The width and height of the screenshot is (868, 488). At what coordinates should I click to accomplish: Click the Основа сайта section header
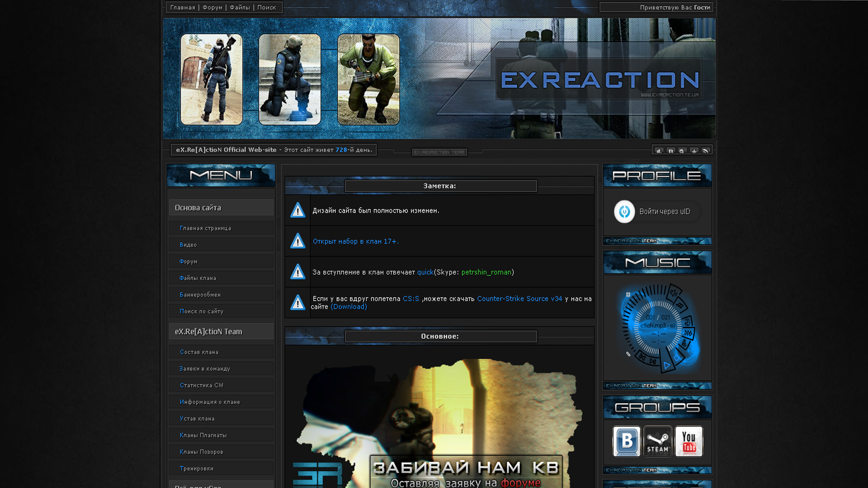pos(221,208)
